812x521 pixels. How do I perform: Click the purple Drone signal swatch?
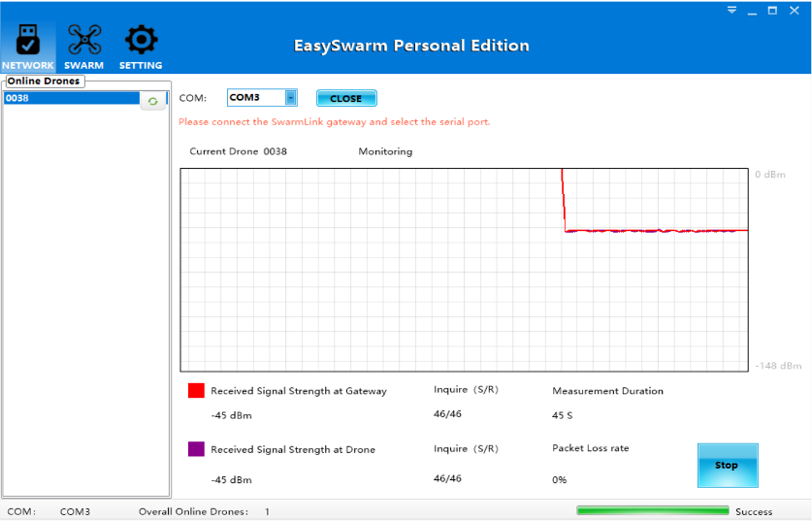pos(196,449)
